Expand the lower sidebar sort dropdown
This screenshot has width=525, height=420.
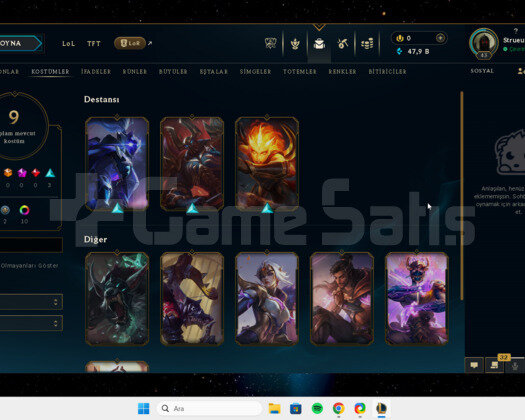(31, 323)
